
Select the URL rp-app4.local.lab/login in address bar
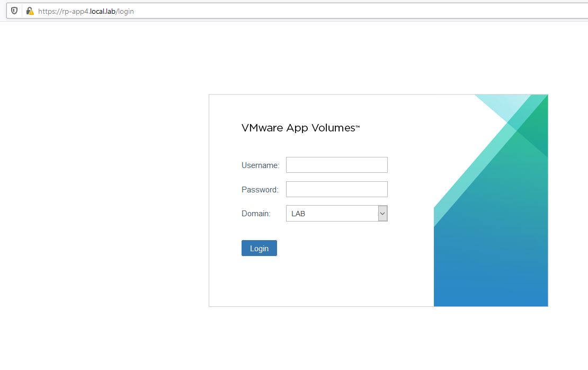(86, 11)
